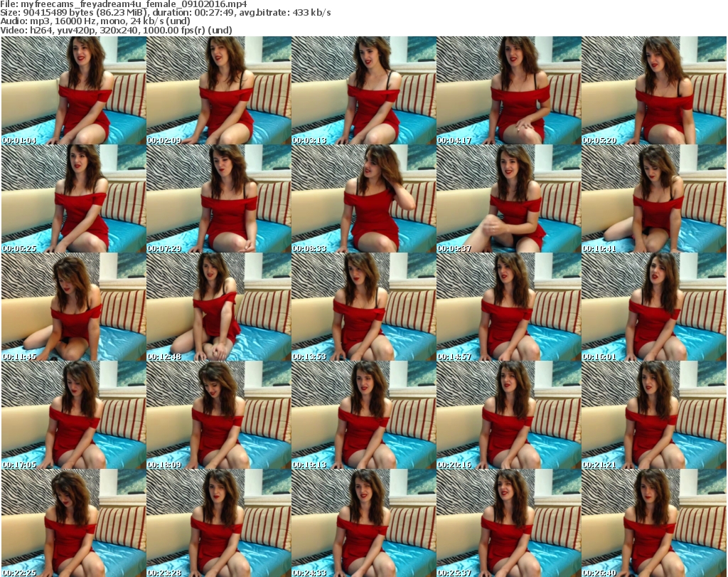Select the thumbnail frame at 00:17:05
This screenshot has width=728, height=577.
tap(74, 415)
